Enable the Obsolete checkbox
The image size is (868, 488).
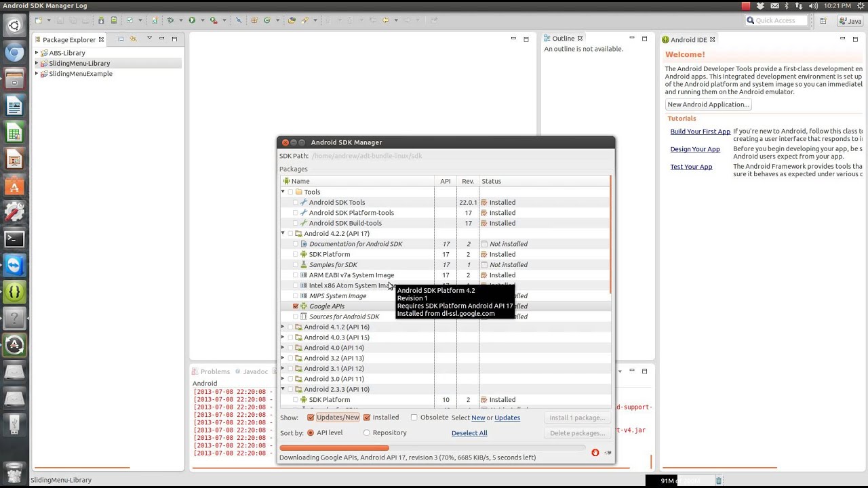[414, 418]
